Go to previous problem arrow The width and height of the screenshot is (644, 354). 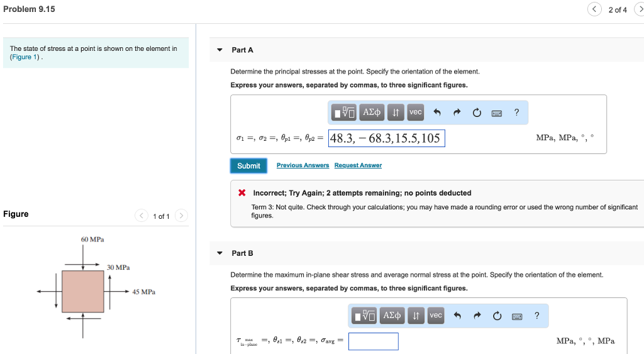[594, 9]
